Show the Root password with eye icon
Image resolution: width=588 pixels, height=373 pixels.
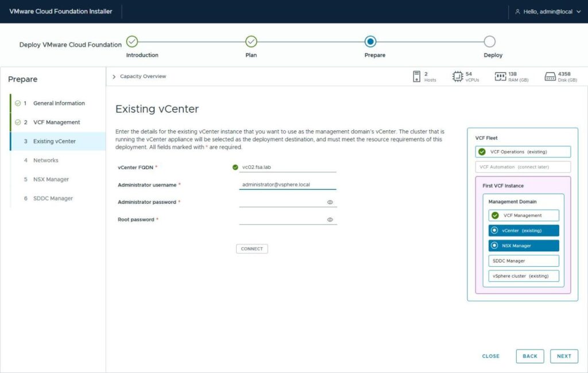click(x=330, y=220)
